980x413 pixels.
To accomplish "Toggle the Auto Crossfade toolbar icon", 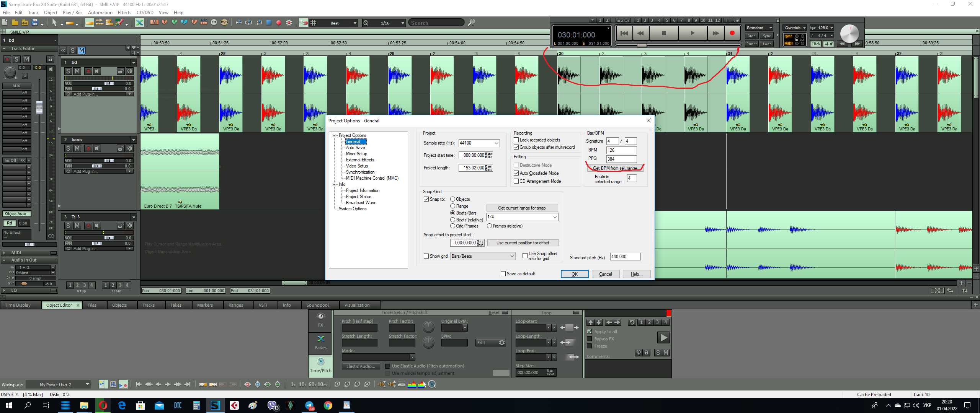I will [139, 23].
